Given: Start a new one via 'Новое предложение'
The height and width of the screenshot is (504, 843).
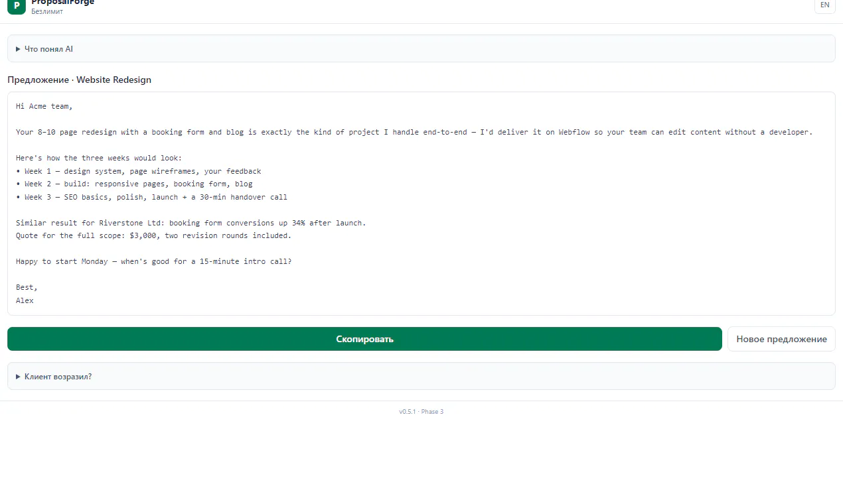Looking at the screenshot, I should click(781, 339).
